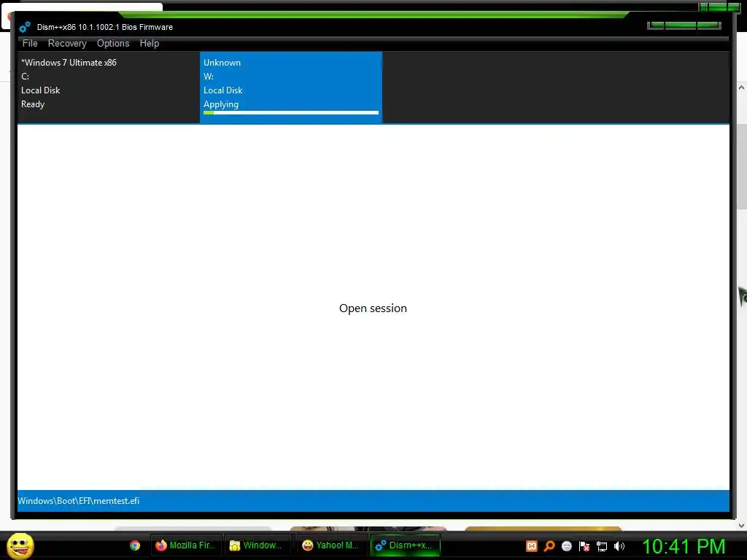Open the volume speaker tray icon

(x=619, y=546)
